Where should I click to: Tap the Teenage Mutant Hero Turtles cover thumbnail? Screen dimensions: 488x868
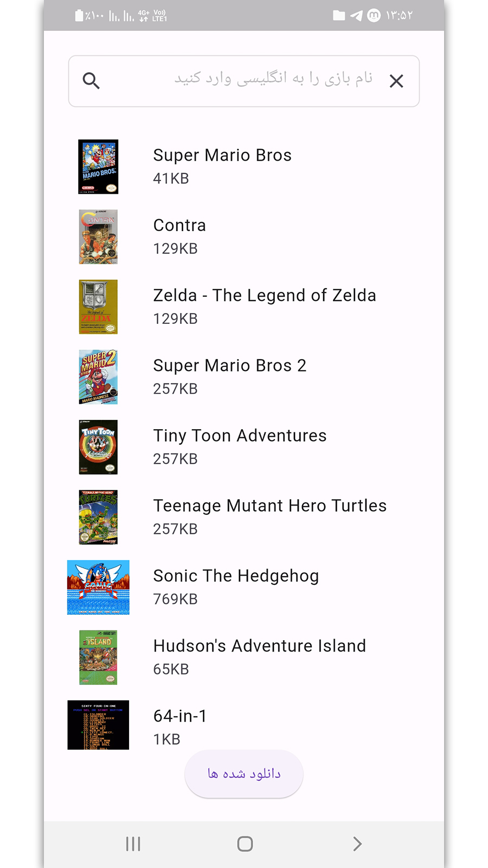point(98,517)
